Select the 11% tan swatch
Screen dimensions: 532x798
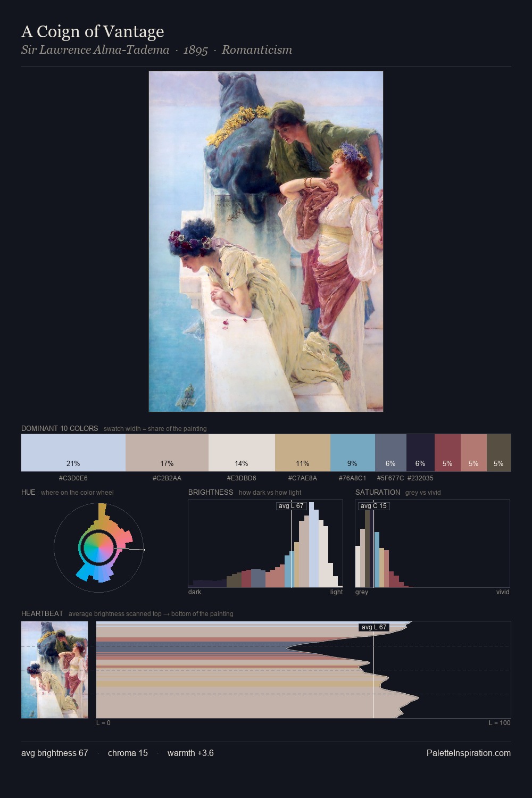pos(303,453)
